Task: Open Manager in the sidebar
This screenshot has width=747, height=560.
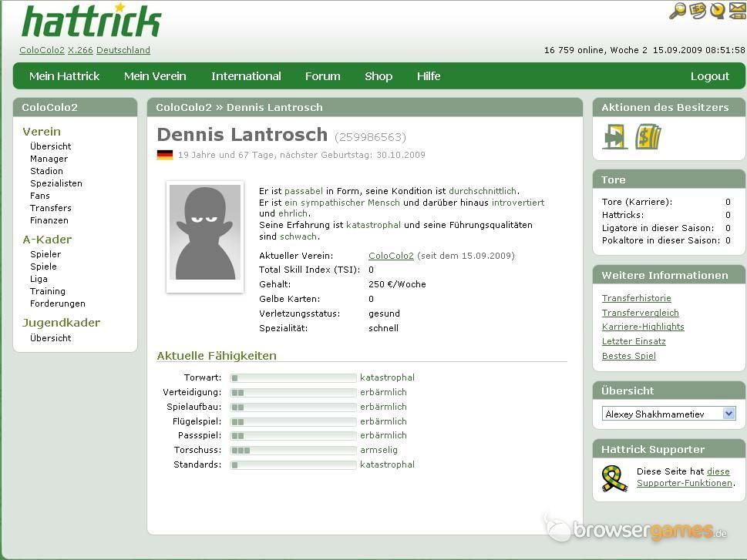Action: 49,159
